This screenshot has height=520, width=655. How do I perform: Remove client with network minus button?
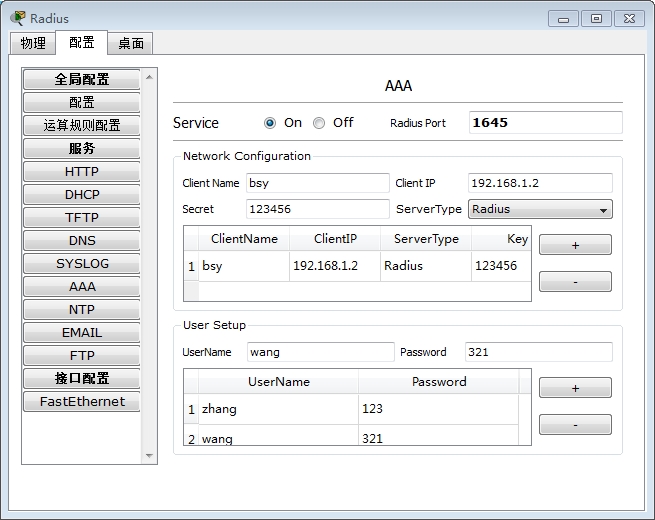pos(575,282)
